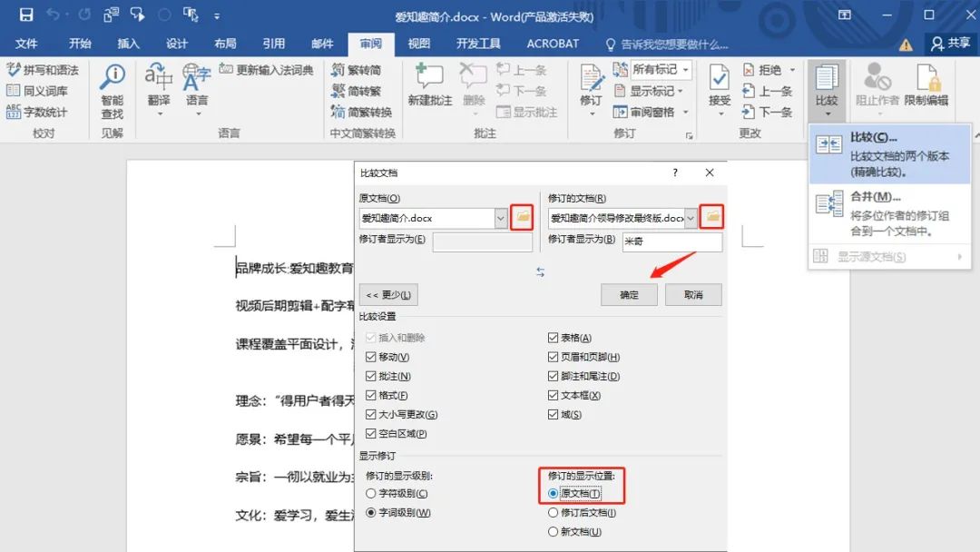This screenshot has width=980, height=552.
Task: Click the warning triangle icon beside 共享
Action: (x=905, y=44)
